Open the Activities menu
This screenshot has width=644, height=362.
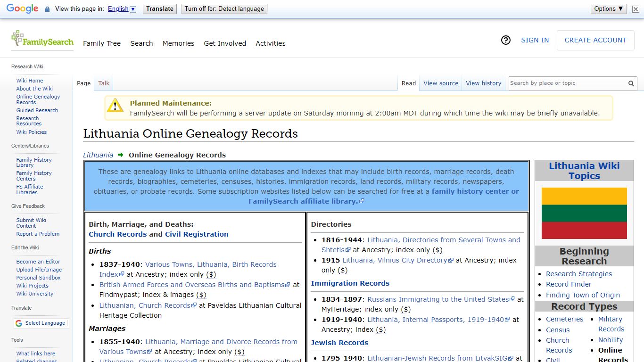pyautogui.click(x=271, y=43)
